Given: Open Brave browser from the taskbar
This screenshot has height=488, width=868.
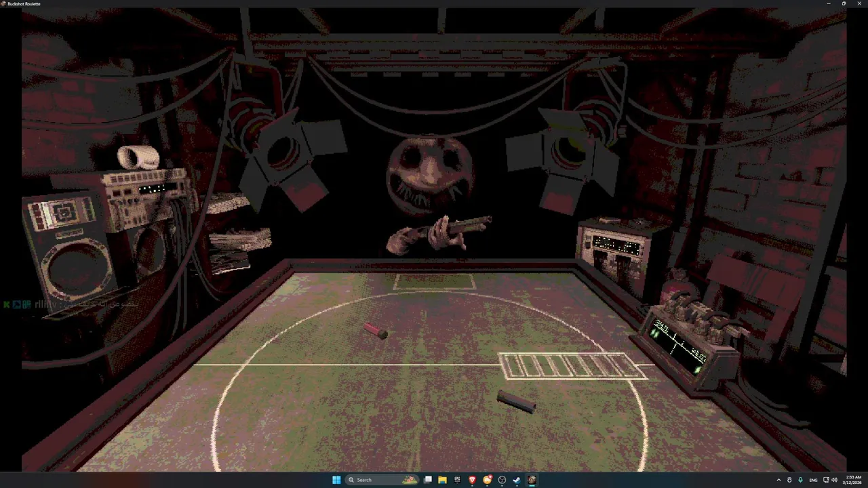Looking at the screenshot, I should pos(472,480).
